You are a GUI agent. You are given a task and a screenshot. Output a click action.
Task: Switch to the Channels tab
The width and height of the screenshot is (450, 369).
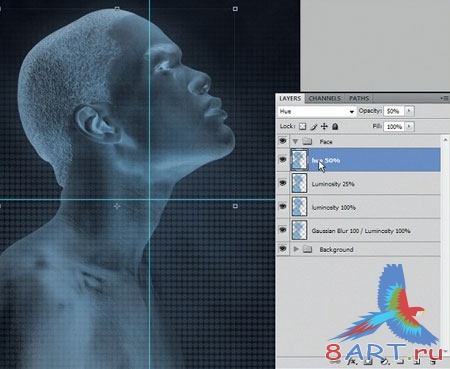(x=324, y=98)
